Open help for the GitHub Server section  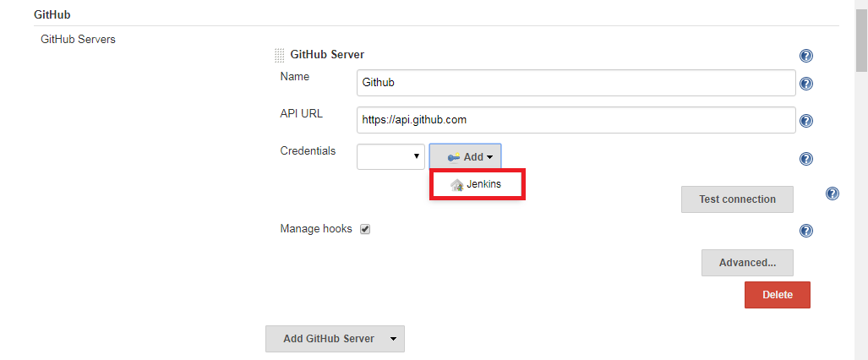point(806,56)
